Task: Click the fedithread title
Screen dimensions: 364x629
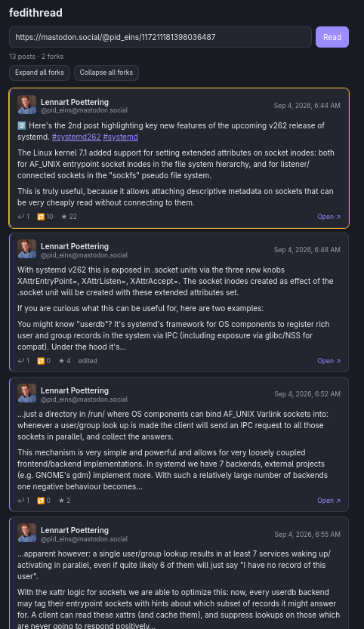Action: pos(35,13)
